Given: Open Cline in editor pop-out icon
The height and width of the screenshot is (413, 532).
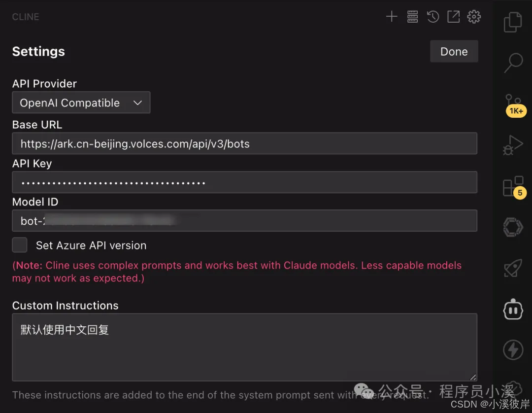Looking at the screenshot, I should [453, 16].
